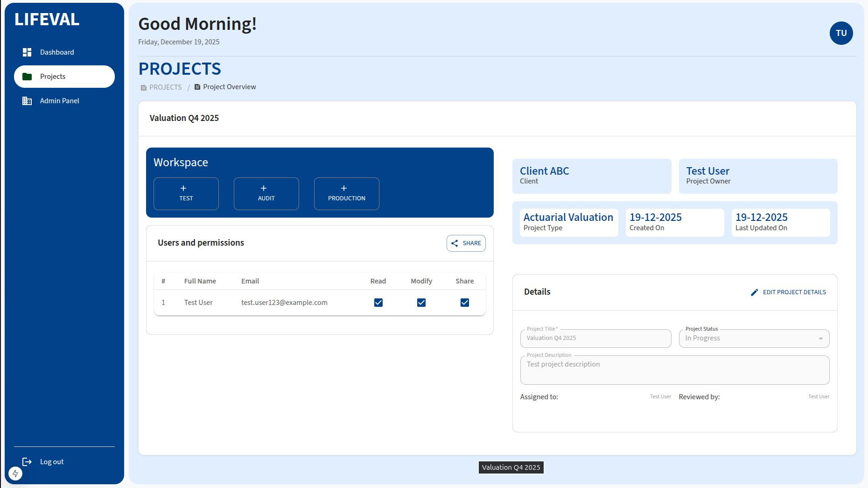Click the share icon in Users and permissions
Viewport: 868px width, 488px height.
pos(455,243)
